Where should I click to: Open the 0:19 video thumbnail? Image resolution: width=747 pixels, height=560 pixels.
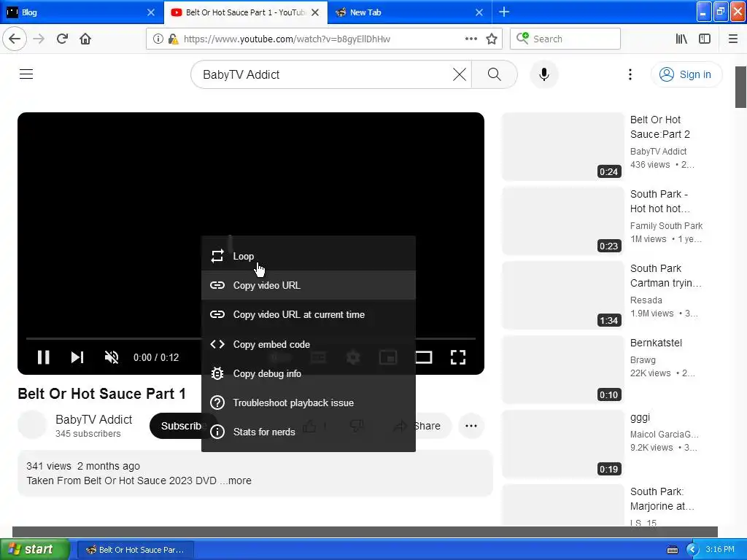(563, 444)
